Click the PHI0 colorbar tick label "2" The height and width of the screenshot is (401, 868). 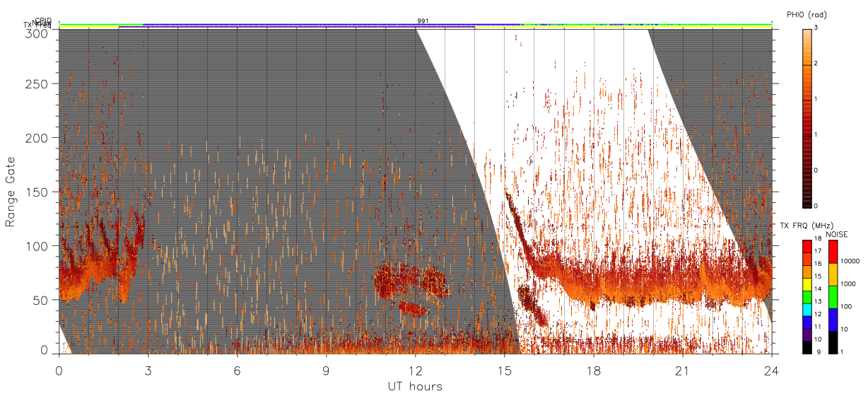816,64
